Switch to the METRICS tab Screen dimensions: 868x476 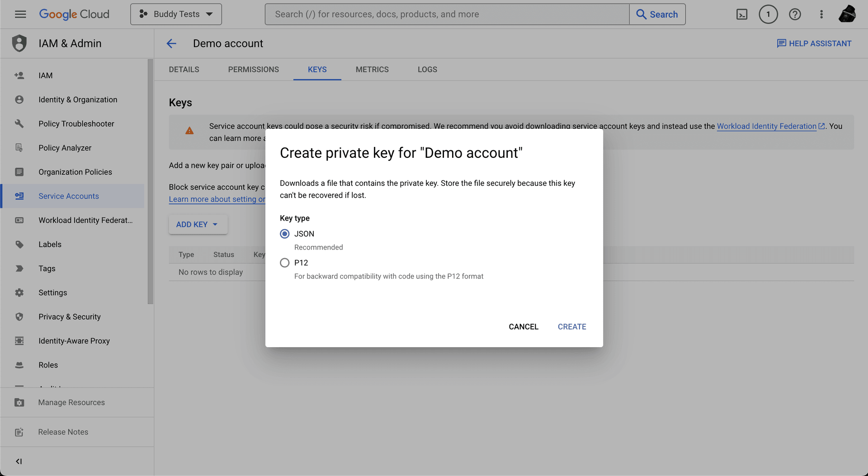click(x=372, y=70)
